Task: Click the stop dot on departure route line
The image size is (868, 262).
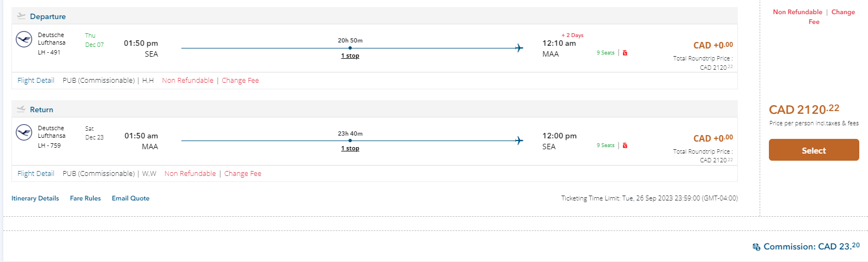Action: pyautogui.click(x=350, y=48)
